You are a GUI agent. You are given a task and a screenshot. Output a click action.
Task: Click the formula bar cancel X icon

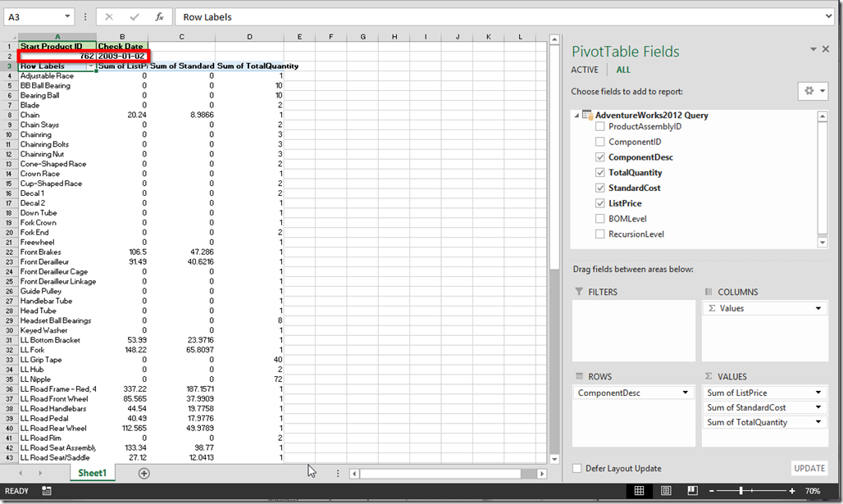coord(109,17)
